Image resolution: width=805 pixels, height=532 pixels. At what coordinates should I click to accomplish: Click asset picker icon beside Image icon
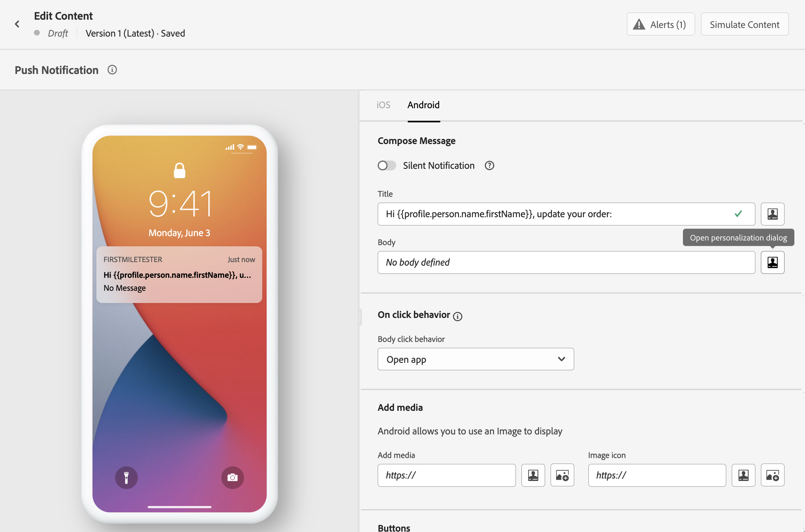coord(772,475)
